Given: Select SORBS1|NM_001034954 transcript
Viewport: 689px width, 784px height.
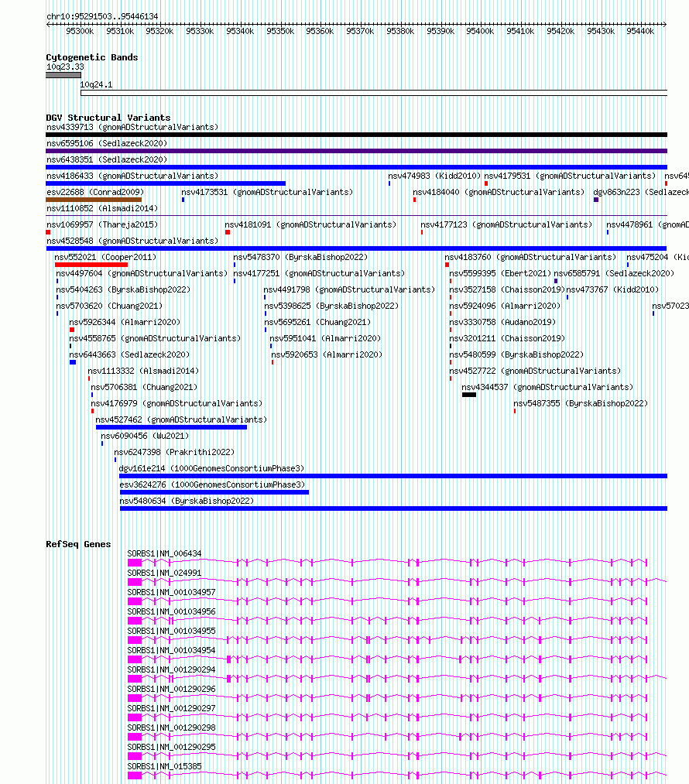Looking at the screenshot, I should [388, 659].
